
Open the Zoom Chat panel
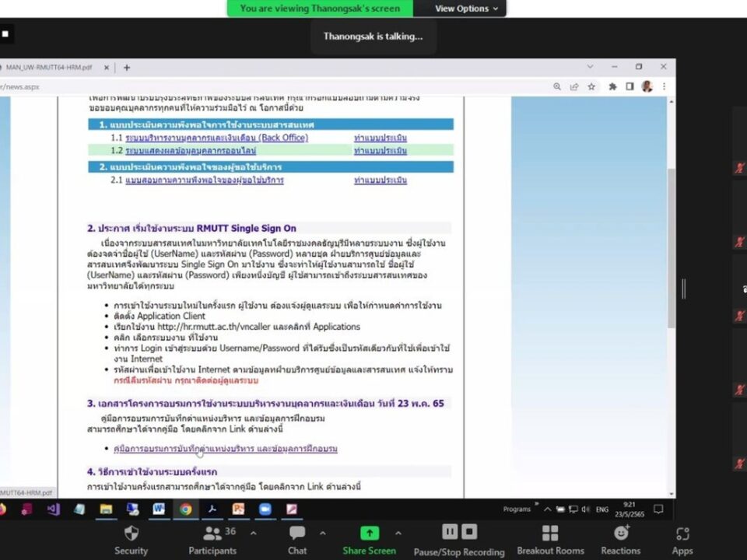point(297,541)
